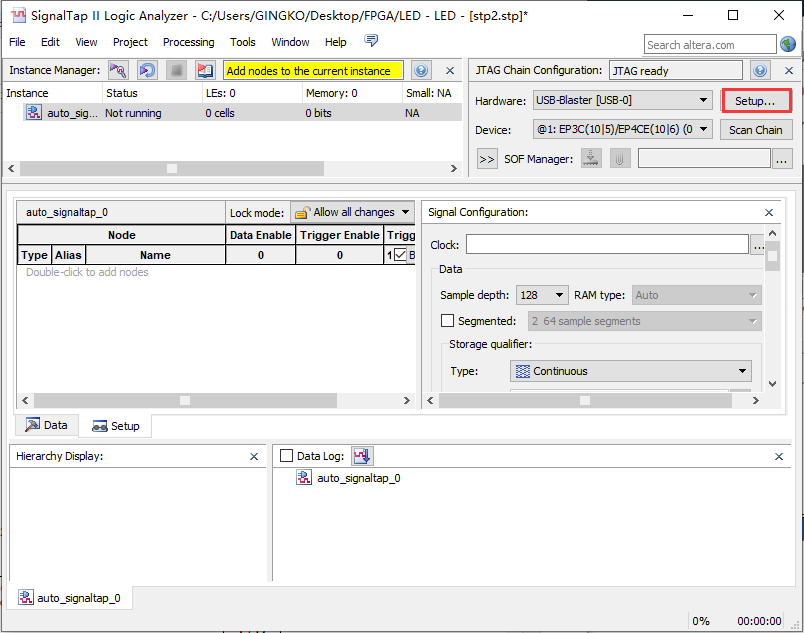804x633 pixels.
Task: Switch to the Data tab
Action: pos(46,425)
